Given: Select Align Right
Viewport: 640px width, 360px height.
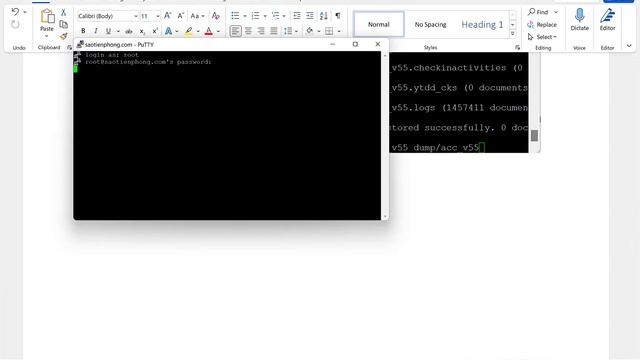Looking at the screenshot, I should pyautogui.click(x=261, y=31).
